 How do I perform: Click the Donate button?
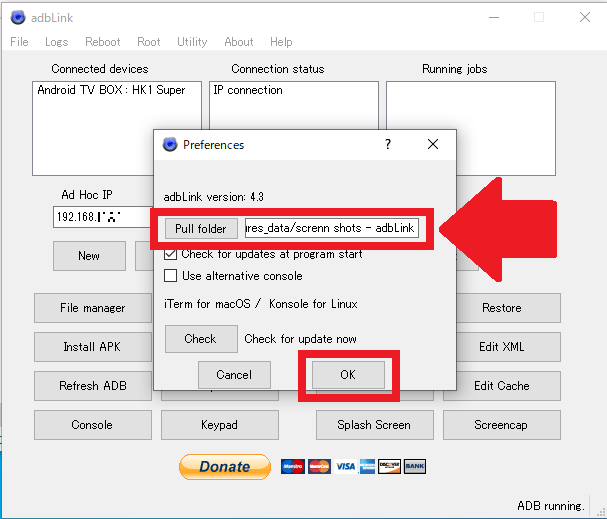pyautogui.click(x=225, y=467)
